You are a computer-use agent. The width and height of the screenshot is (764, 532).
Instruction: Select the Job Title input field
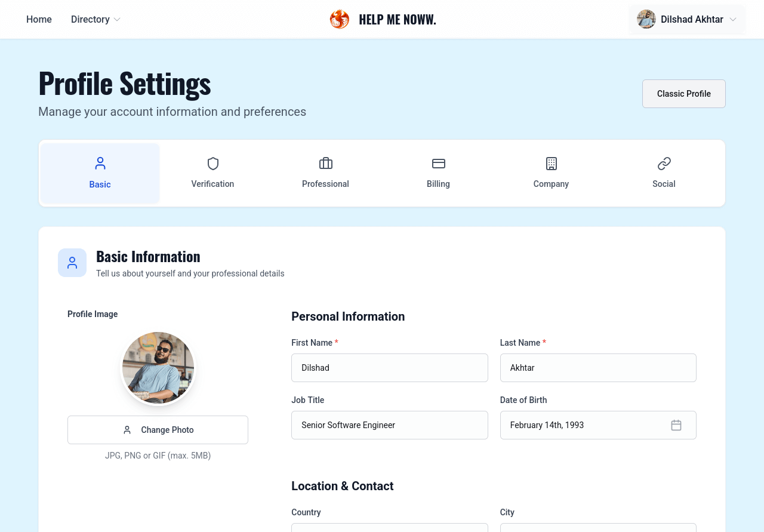tap(389, 425)
